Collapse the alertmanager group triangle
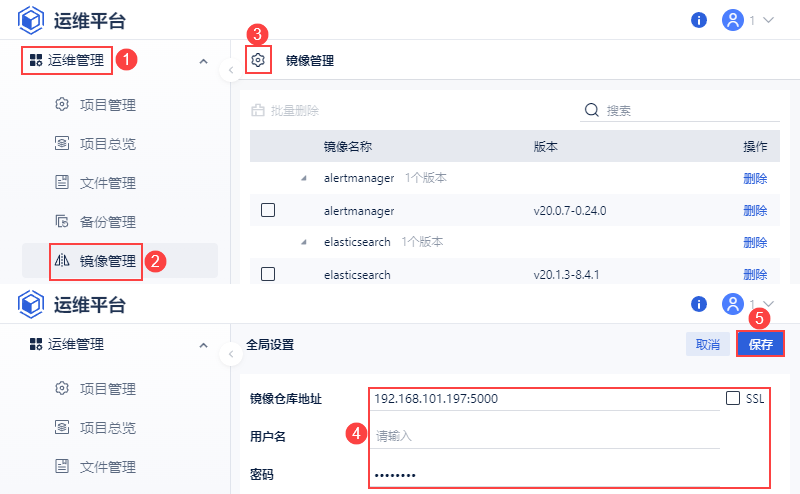 [x=303, y=178]
